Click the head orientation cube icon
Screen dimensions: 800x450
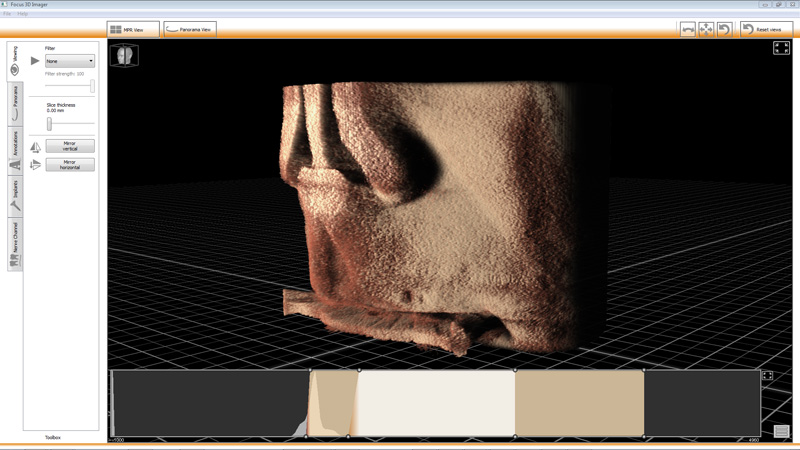tap(125, 56)
